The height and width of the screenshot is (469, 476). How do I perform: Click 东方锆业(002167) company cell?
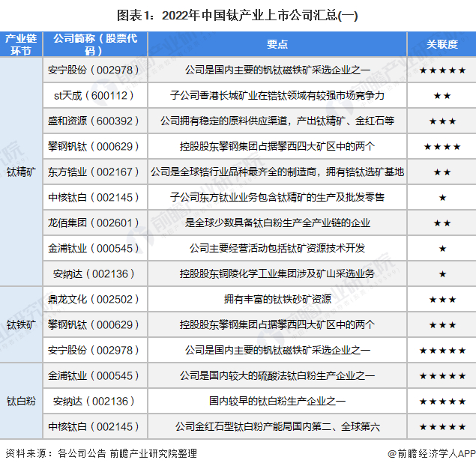[94, 172]
